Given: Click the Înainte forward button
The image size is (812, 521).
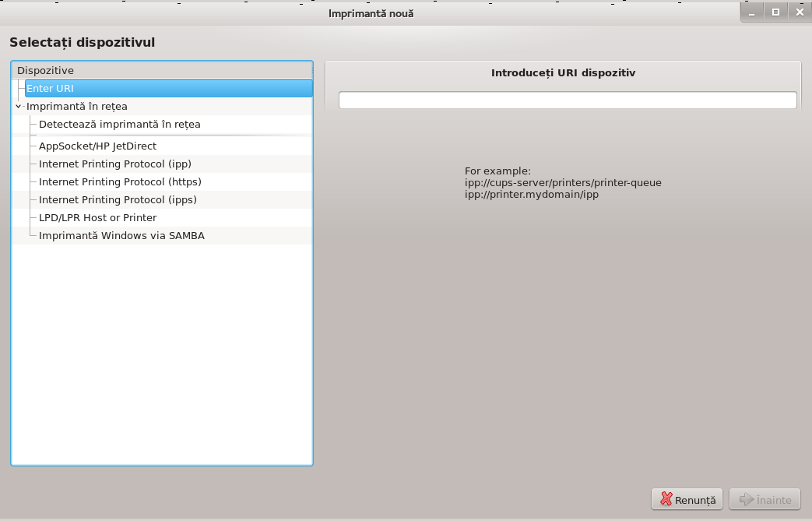Looking at the screenshot, I should tap(765, 499).
